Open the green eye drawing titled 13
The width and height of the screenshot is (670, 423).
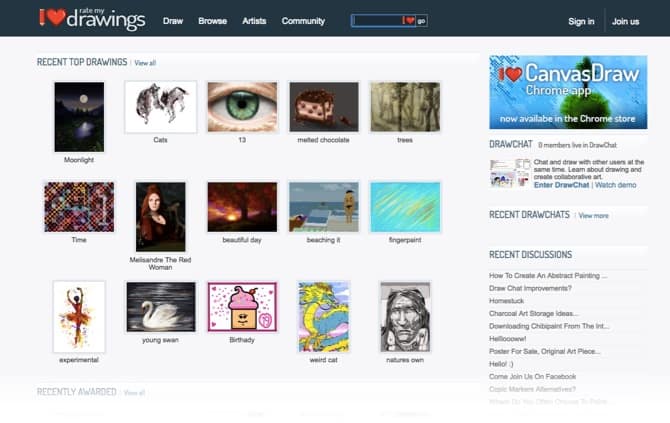tap(242, 107)
